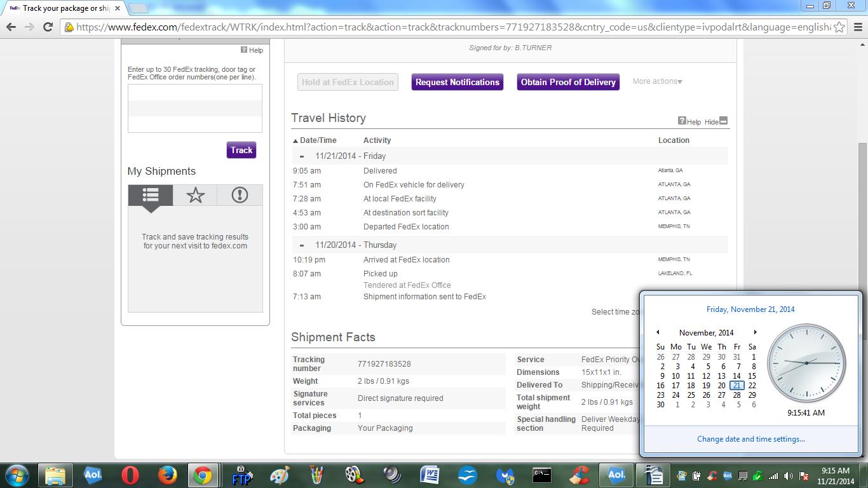Screen dimensions: 868x488
Task: Click 'Shipment information sent to FedEx' entry
Action: [424, 297]
